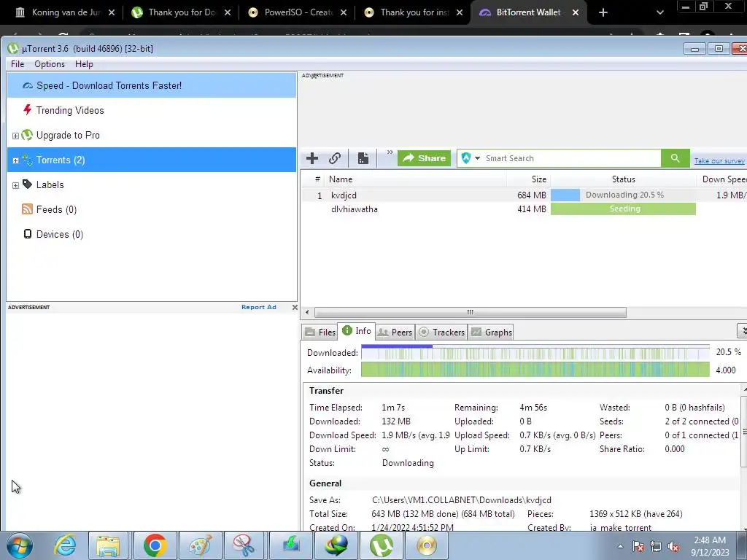Image resolution: width=747 pixels, height=560 pixels.
Task: Close the sidebar advertisement panel
Action: 295,307
